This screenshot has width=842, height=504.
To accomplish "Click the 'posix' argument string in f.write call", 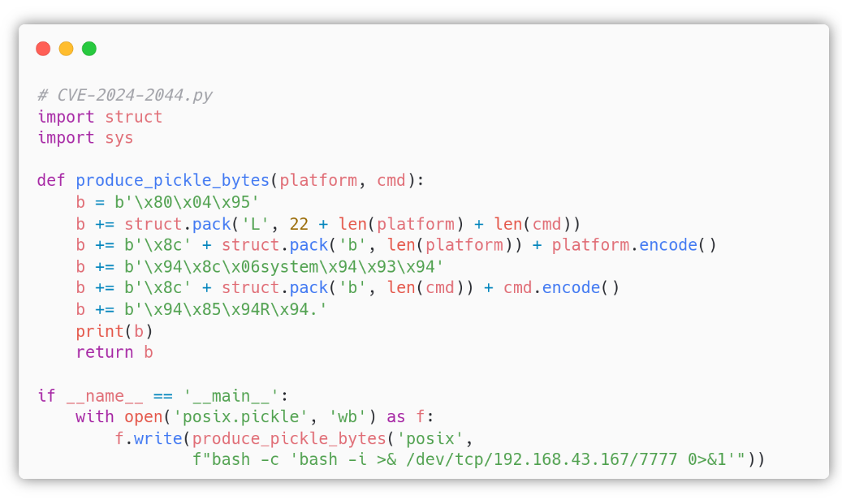I will click(x=430, y=438).
